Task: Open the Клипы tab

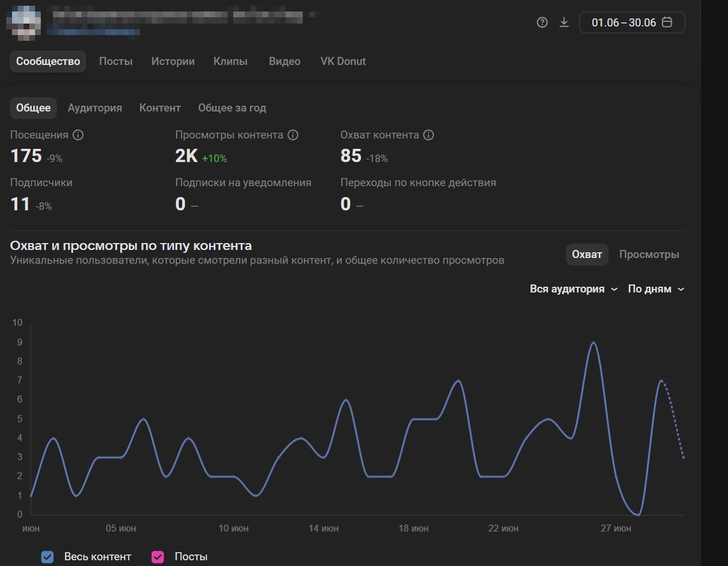Action: 230,61
